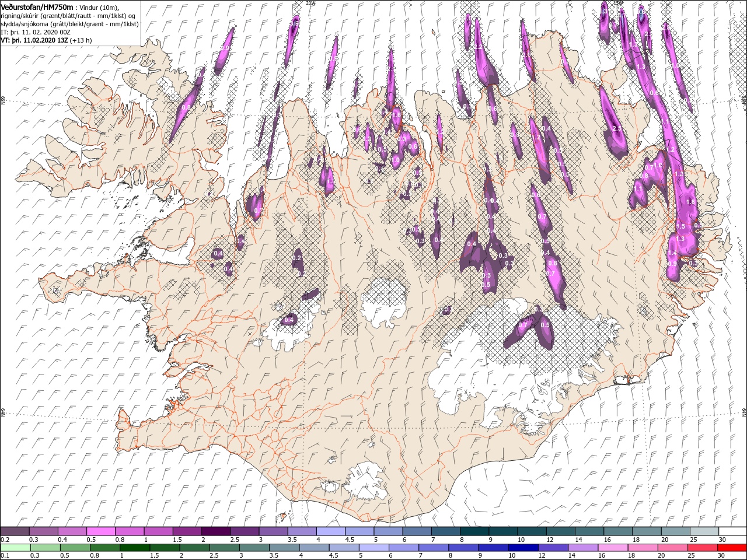This screenshot has height=560, width=747.
Task: Click the dark green 1 mm rain swatch
Action: click(x=134, y=547)
